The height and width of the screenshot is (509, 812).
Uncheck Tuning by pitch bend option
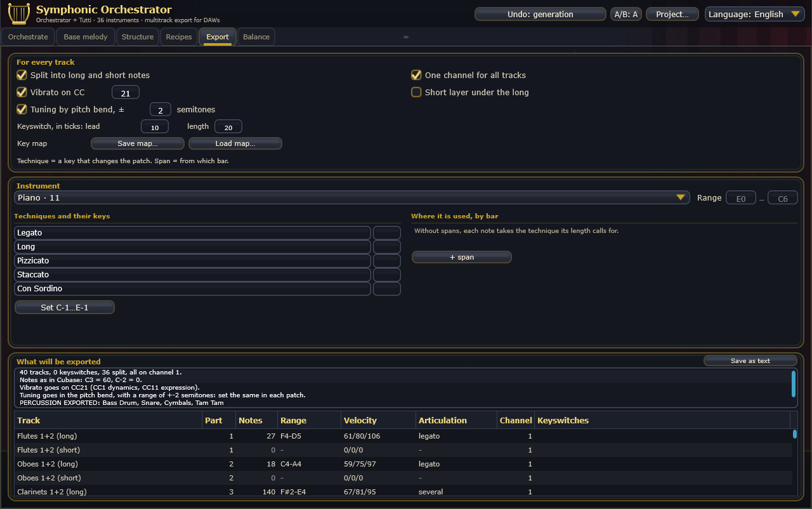coord(22,109)
